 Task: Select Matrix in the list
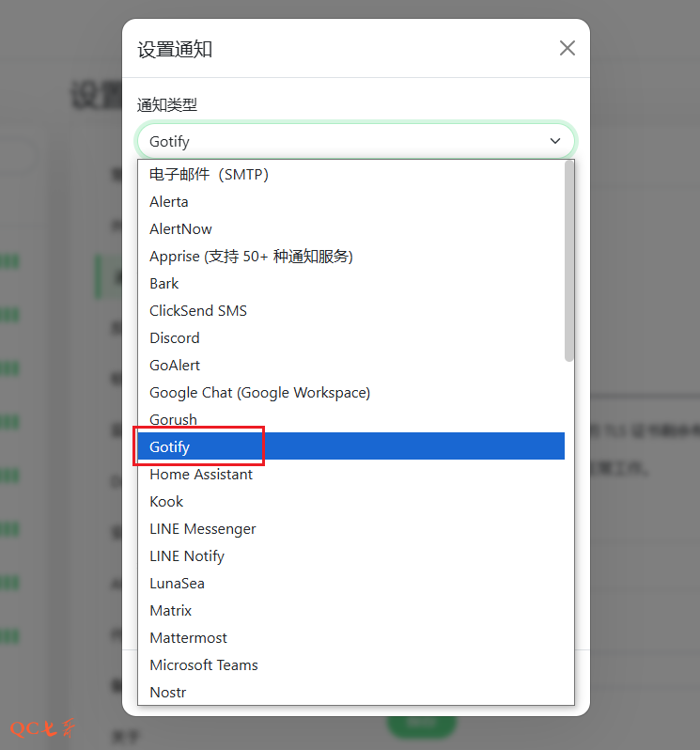tap(171, 610)
